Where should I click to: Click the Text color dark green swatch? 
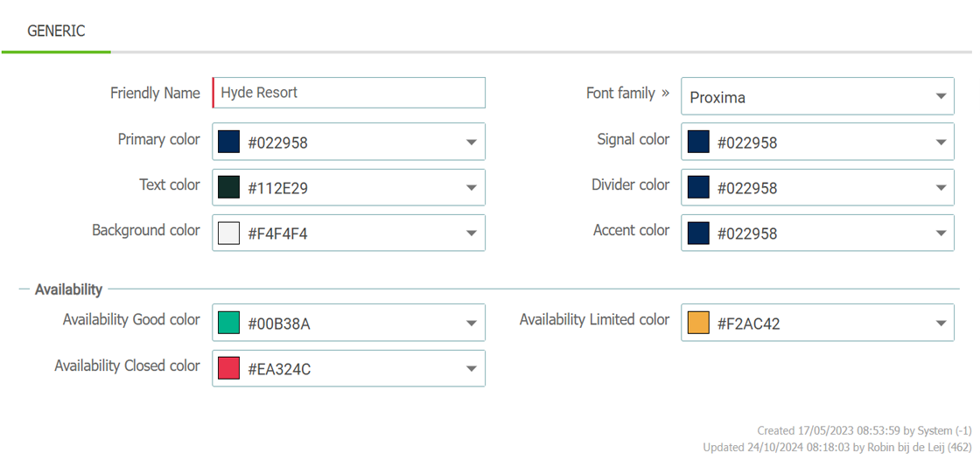pos(228,187)
